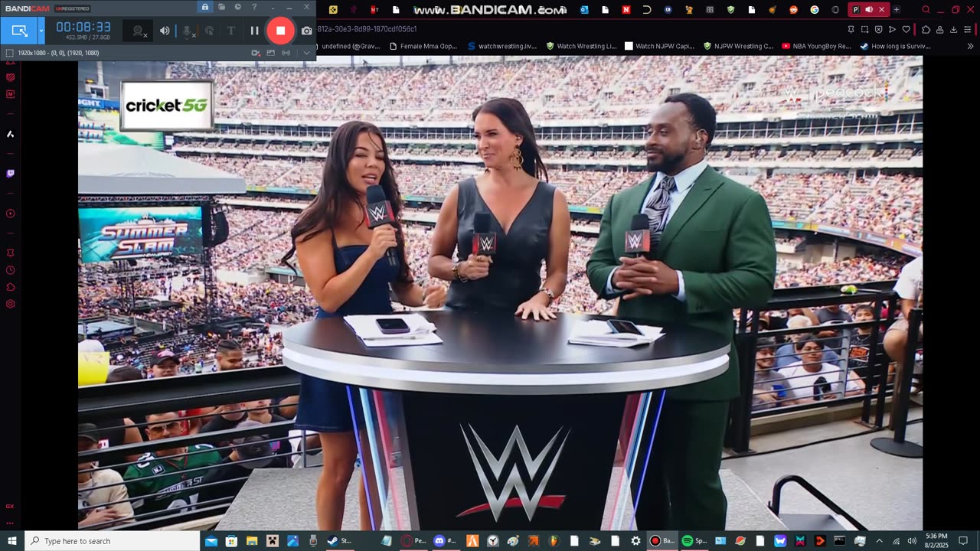
Task: Open 'Female Mma Opp...' bookmark
Action: point(423,46)
